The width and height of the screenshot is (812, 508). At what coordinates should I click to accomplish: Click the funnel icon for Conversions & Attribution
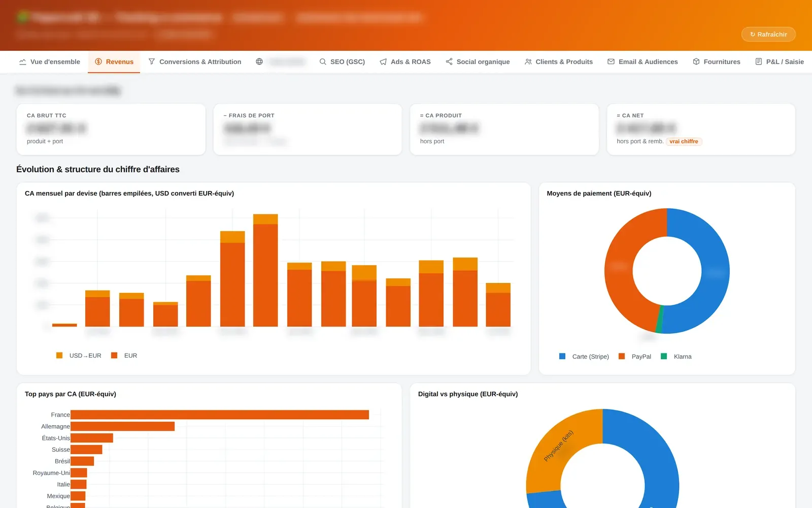tap(152, 61)
